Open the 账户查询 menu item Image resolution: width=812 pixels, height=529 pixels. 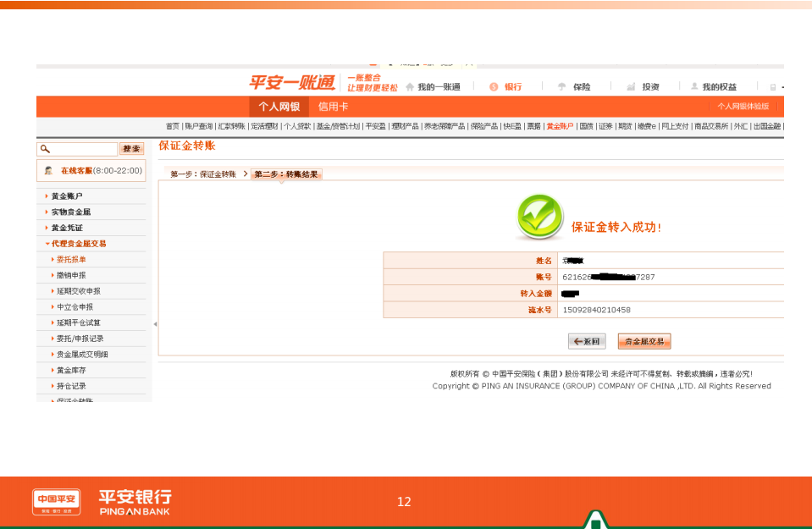point(199,126)
